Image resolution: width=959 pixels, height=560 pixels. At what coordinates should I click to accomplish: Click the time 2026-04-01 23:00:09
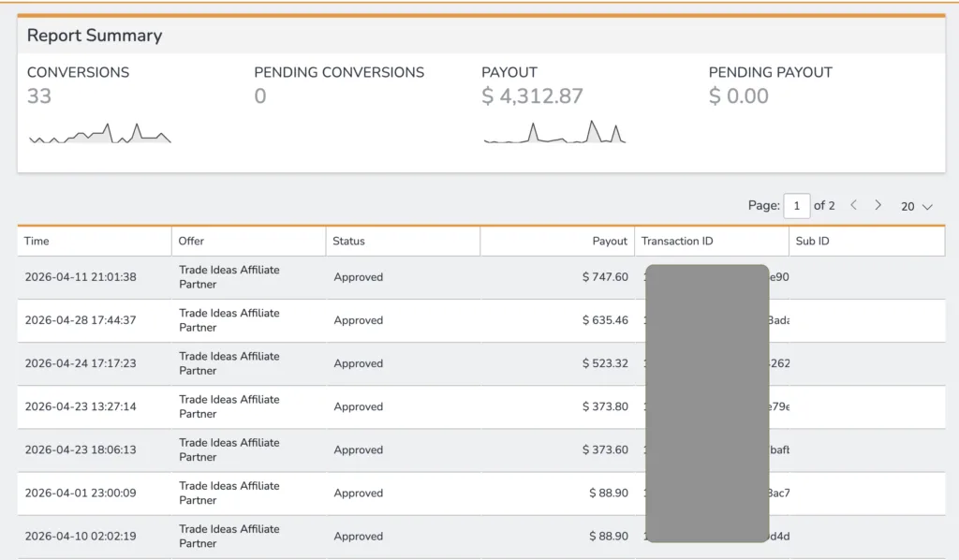click(x=81, y=493)
